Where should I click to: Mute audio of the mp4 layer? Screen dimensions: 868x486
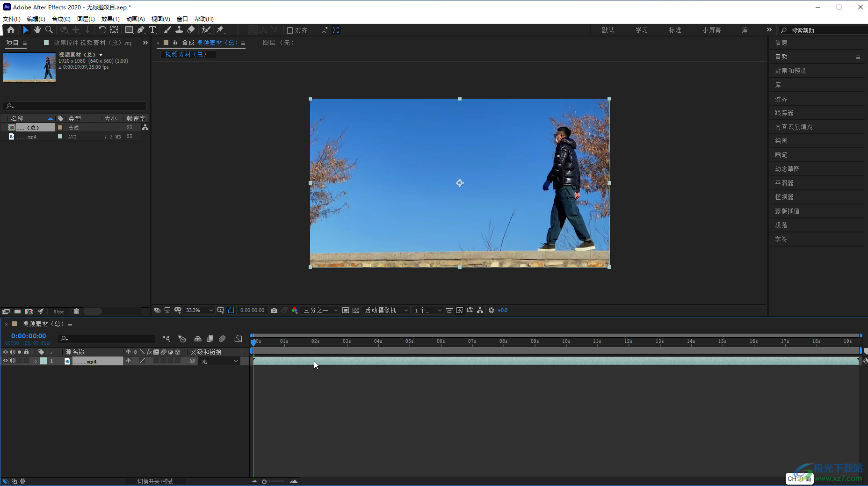point(13,361)
